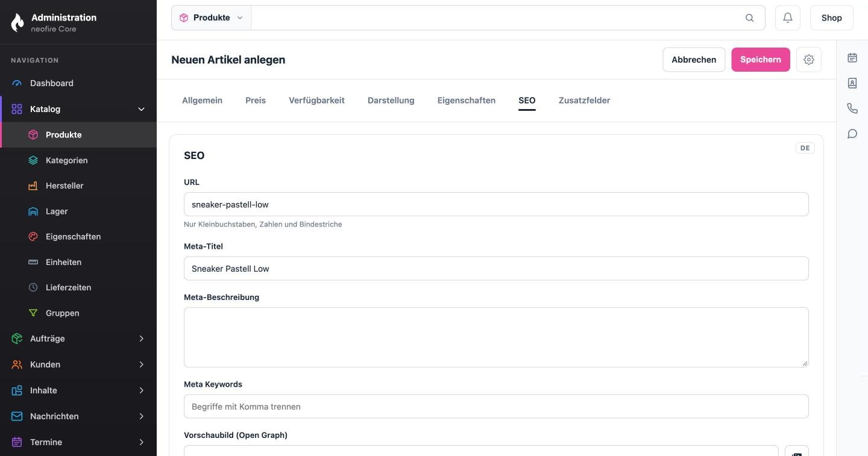
Task: Click the neofire flame logo
Action: (x=17, y=22)
